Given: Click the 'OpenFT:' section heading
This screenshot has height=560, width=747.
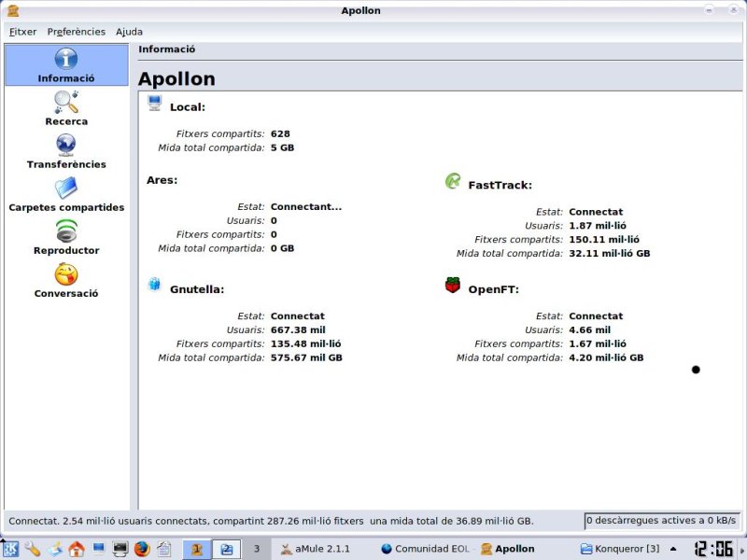Looking at the screenshot, I should (x=493, y=289).
